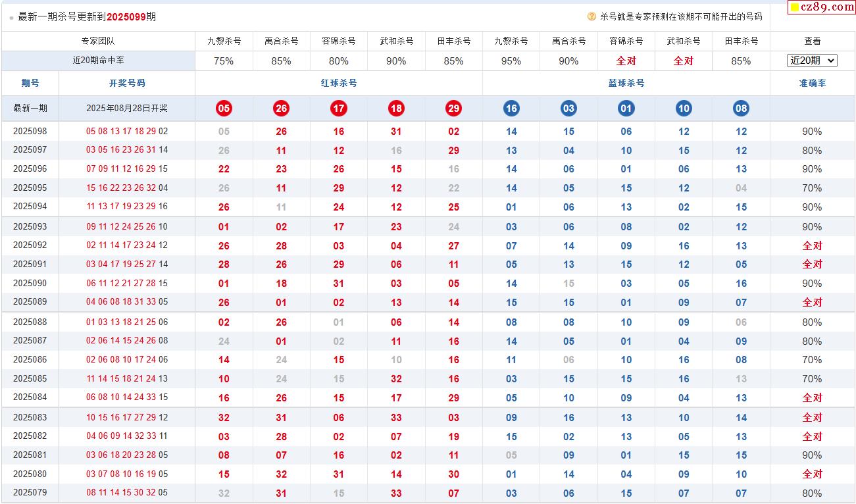The height and width of the screenshot is (504, 856).
Task: Click draw numbers 03 04 17 19 25 27 14
Action: pos(127,264)
